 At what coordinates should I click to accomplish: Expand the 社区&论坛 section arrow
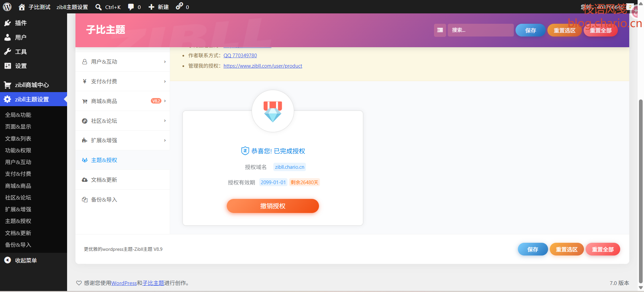coord(165,121)
